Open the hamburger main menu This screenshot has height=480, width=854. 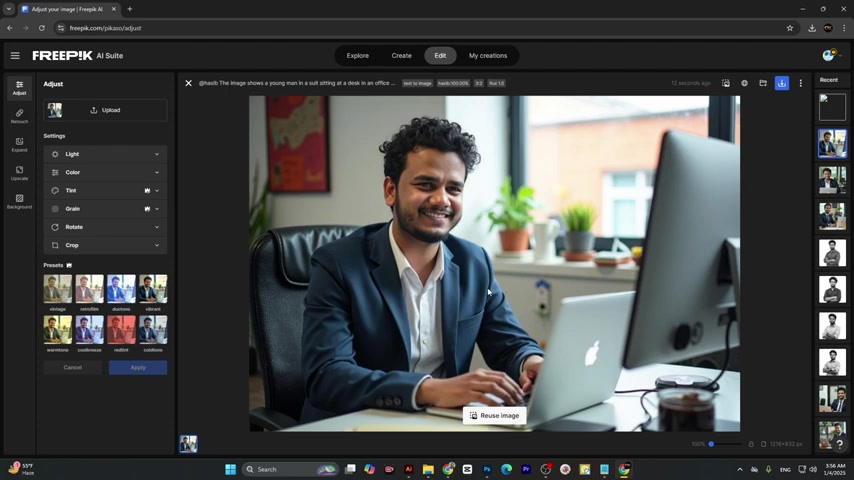pos(15,56)
